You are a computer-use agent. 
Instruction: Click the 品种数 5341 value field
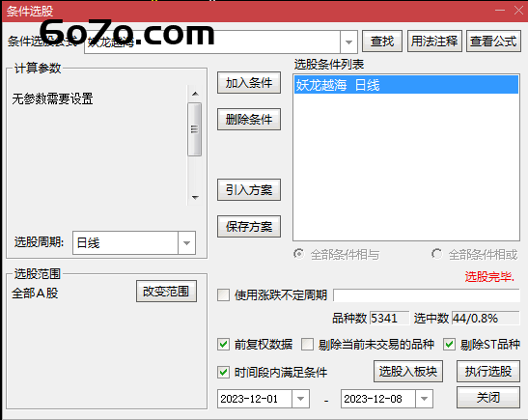pos(389,318)
